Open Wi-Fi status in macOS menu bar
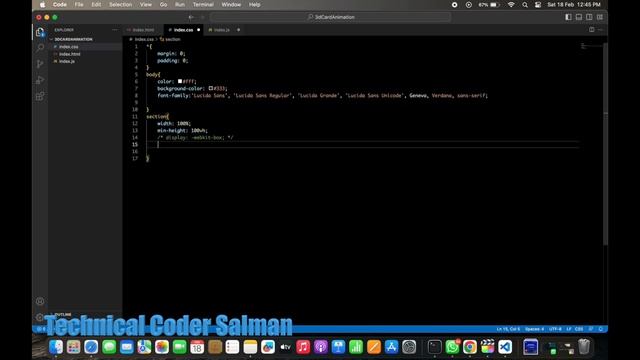Viewport: 640px width, 360px height. pyautogui.click(x=511, y=4)
